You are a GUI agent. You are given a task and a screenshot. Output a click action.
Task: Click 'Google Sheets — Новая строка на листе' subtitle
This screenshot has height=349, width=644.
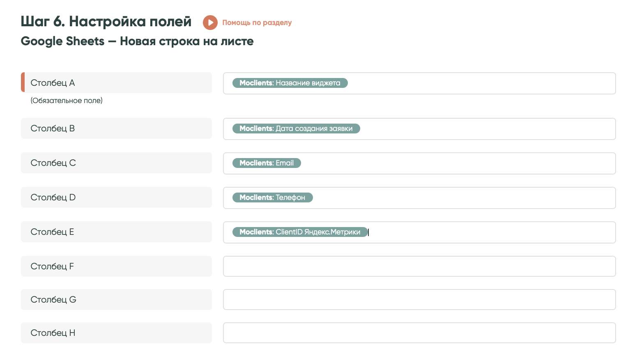tap(137, 41)
